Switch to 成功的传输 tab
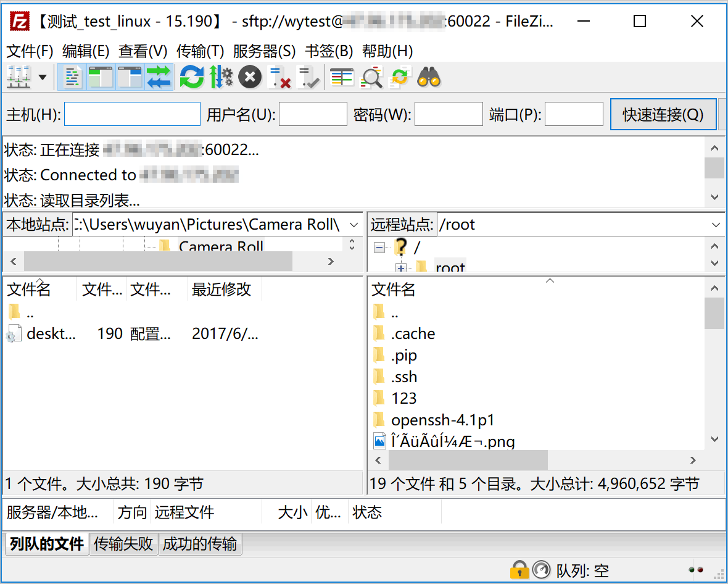 (x=200, y=544)
